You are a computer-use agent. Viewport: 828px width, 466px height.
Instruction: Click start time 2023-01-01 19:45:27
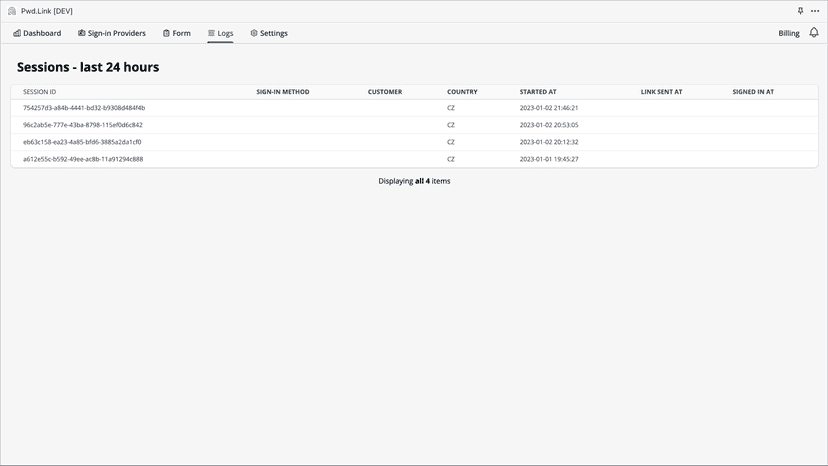(549, 159)
